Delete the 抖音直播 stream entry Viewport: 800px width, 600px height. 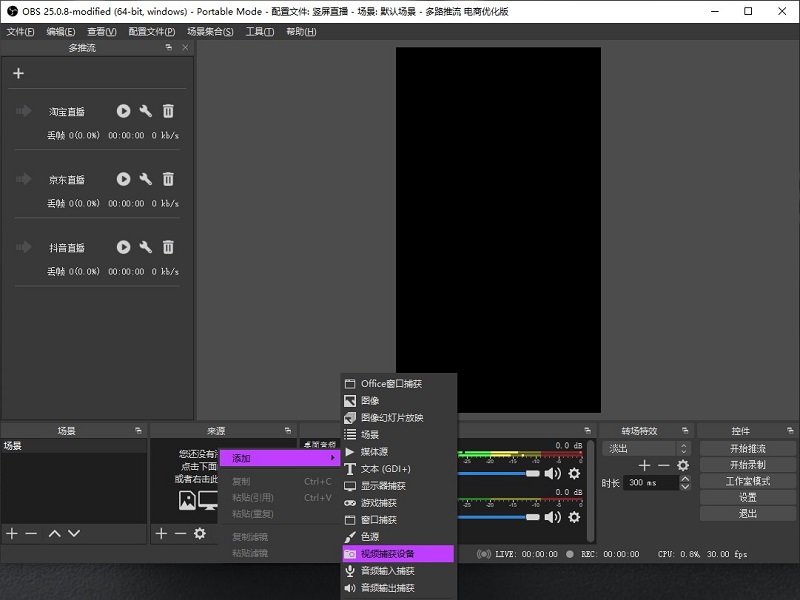(x=168, y=247)
